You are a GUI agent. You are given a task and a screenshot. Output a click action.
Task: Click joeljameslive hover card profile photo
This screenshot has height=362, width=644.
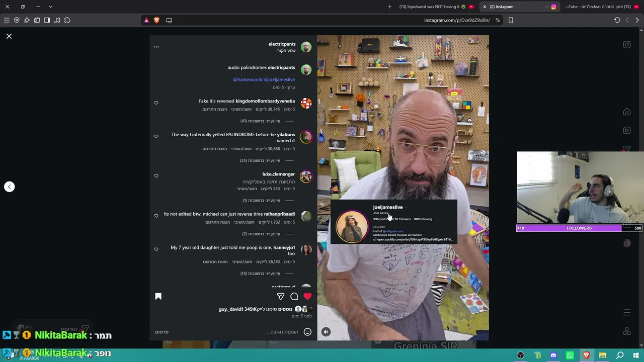[352, 226]
